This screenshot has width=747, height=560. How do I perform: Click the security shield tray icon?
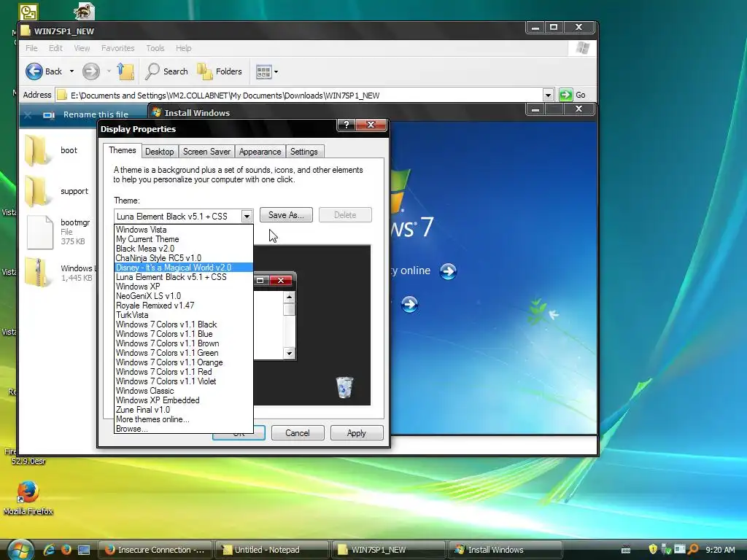(653, 549)
